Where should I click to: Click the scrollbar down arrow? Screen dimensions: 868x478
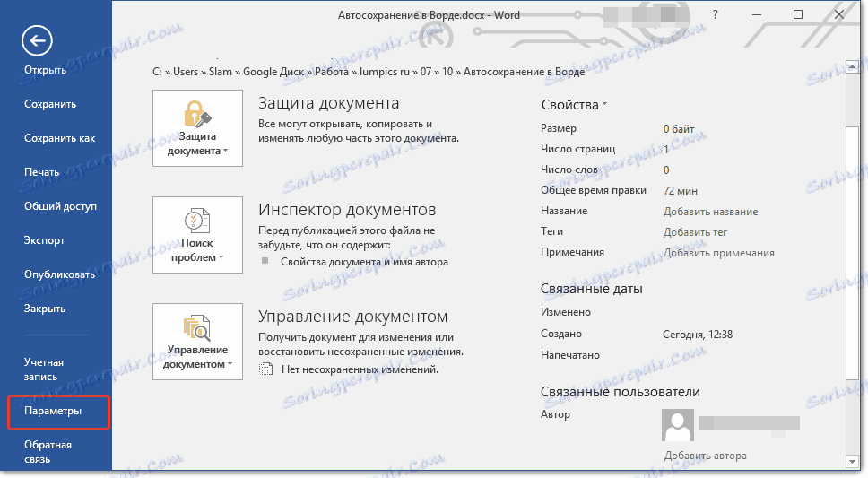(852, 460)
